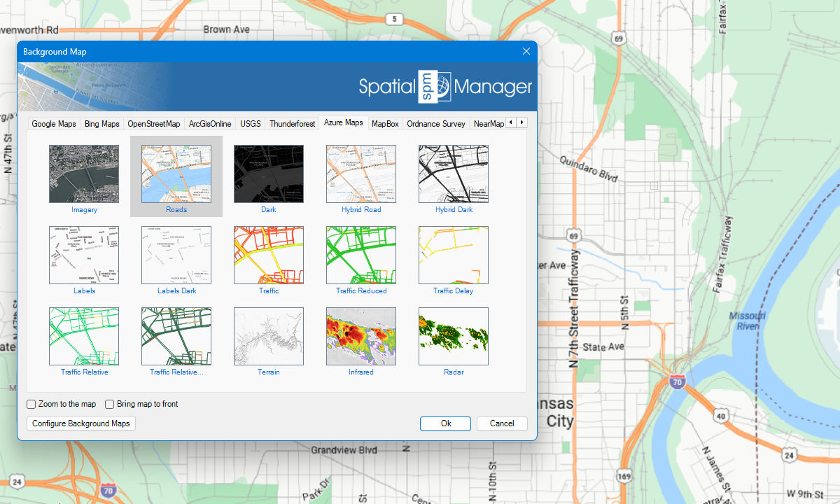Click the Hybrid Road label link
840x504 pixels.
click(361, 210)
